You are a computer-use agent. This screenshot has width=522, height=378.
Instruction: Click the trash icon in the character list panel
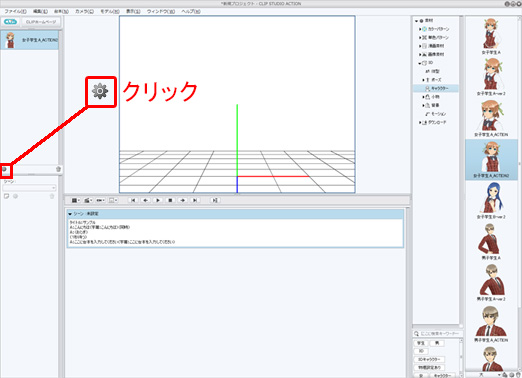pyautogui.click(x=58, y=169)
